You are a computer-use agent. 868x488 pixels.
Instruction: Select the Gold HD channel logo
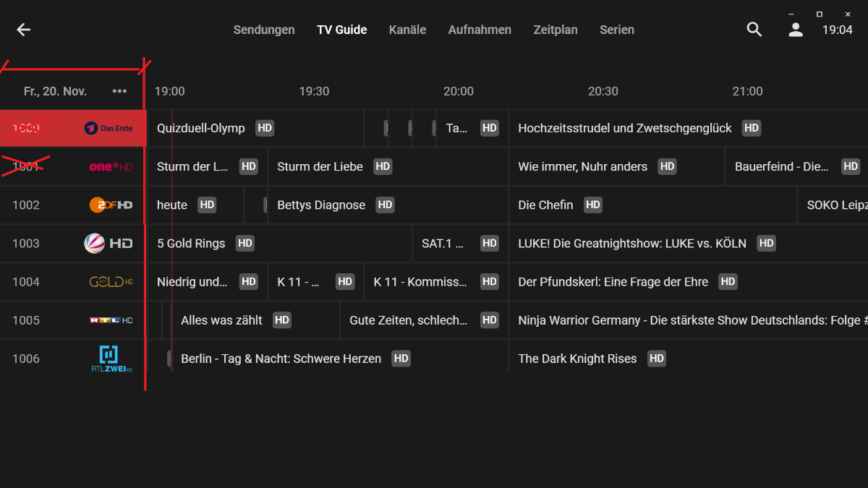(x=111, y=282)
